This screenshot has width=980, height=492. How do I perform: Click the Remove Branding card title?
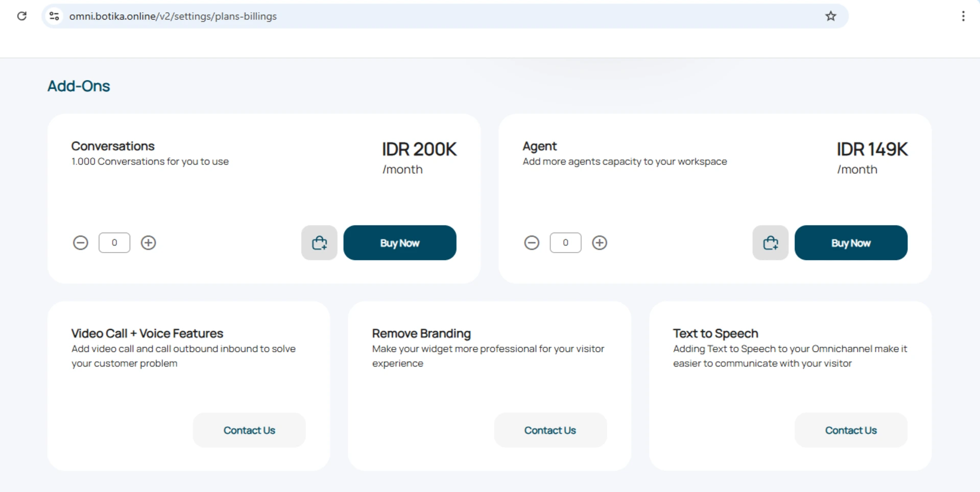pyautogui.click(x=421, y=333)
